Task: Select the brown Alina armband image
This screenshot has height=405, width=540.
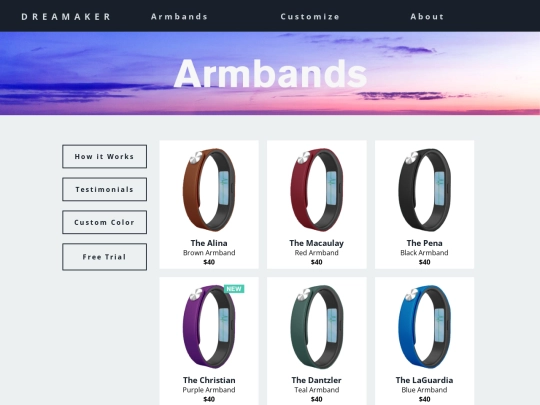Action: (x=209, y=190)
